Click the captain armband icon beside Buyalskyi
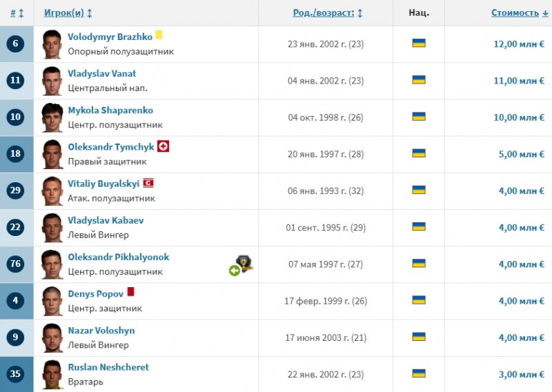This screenshot has height=392, width=552. click(148, 183)
